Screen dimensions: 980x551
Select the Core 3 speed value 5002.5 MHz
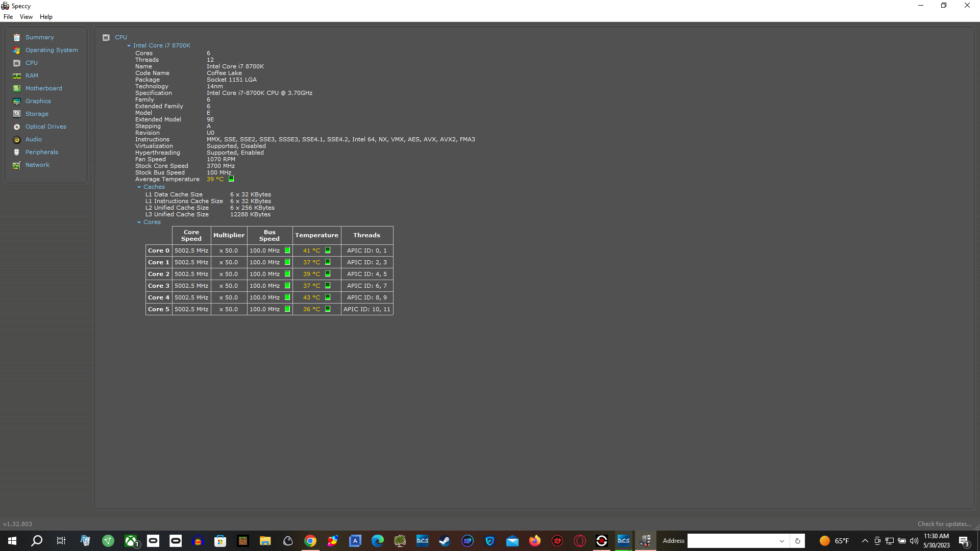tap(191, 286)
